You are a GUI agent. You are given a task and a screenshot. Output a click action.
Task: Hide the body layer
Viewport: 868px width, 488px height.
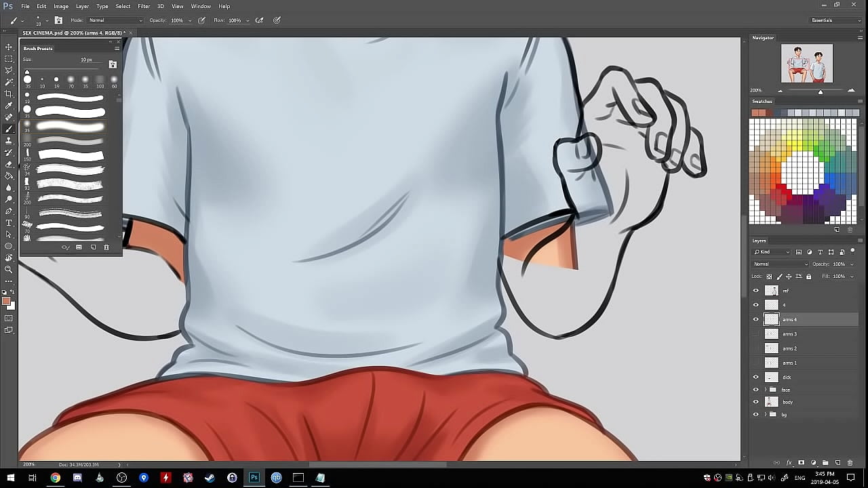pos(756,402)
